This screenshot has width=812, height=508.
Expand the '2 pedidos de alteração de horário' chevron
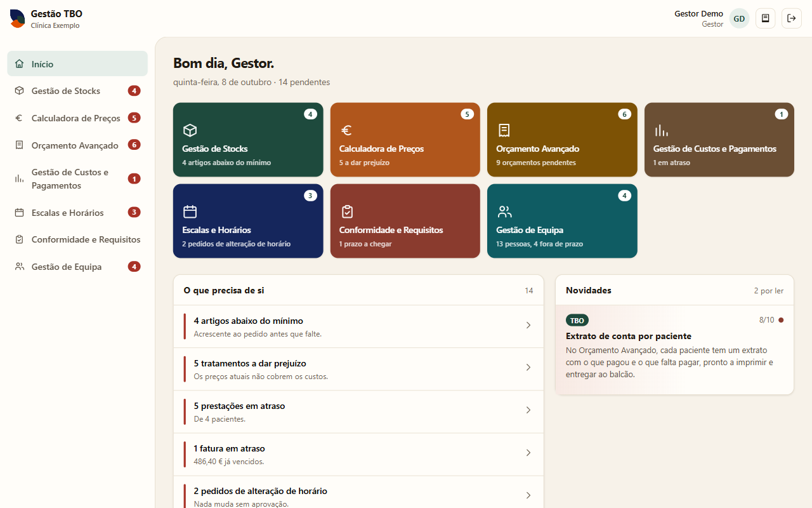point(528,495)
